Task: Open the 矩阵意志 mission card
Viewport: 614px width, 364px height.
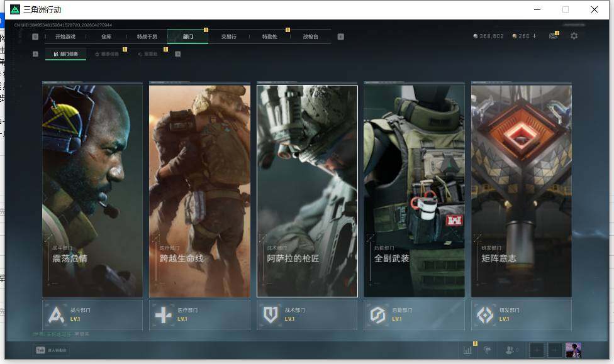Action: (522, 191)
